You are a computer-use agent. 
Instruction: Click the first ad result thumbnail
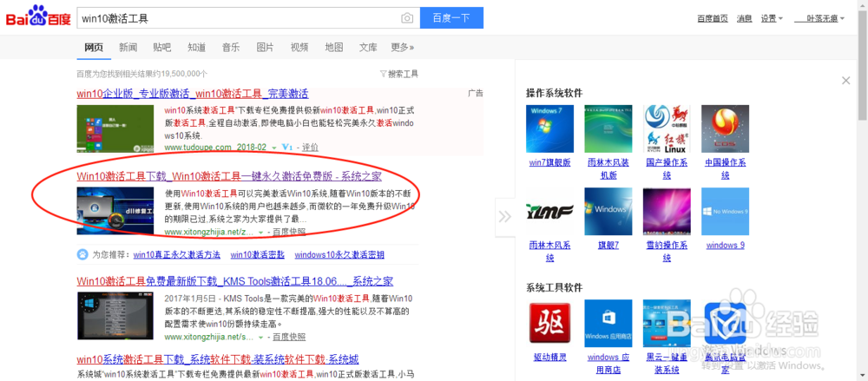click(115, 128)
